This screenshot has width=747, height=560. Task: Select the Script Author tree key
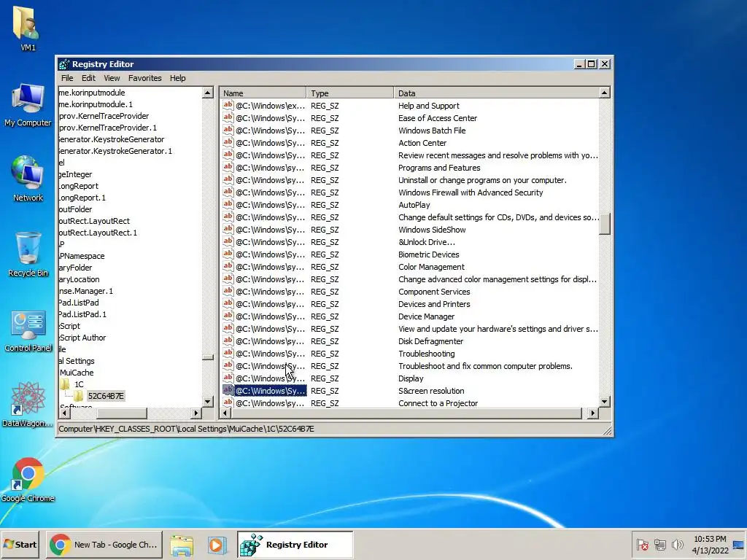pos(82,338)
